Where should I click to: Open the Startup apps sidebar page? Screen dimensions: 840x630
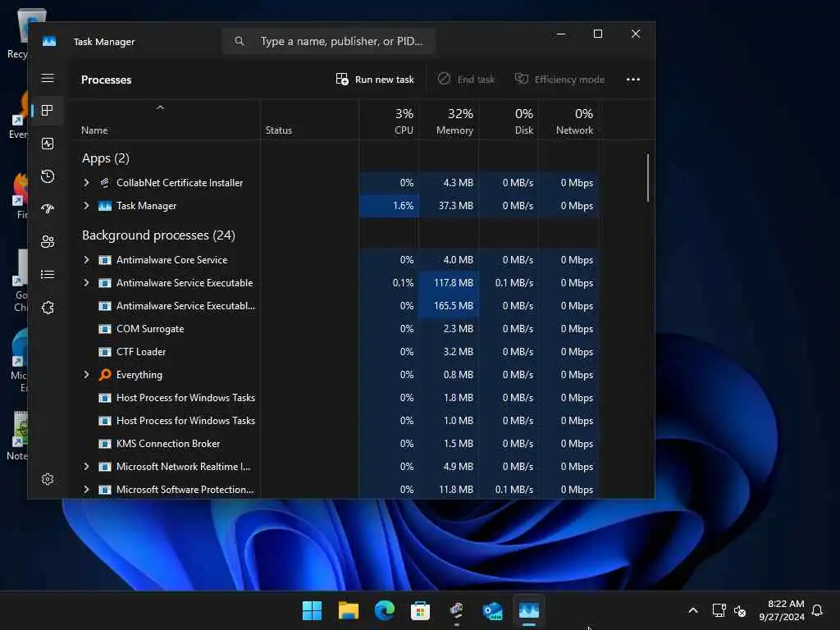coord(48,209)
